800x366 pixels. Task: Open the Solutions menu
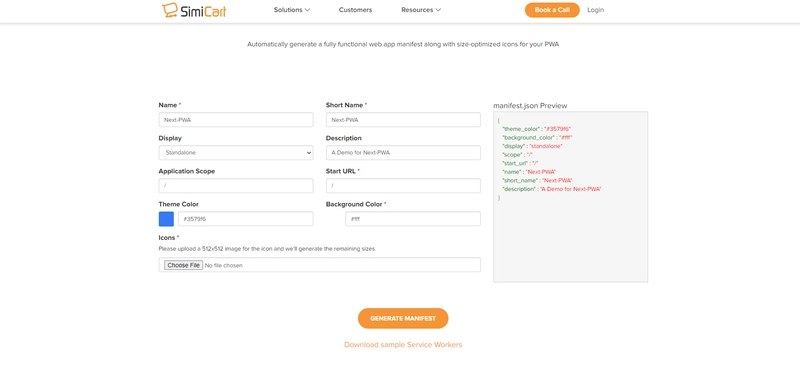point(292,10)
